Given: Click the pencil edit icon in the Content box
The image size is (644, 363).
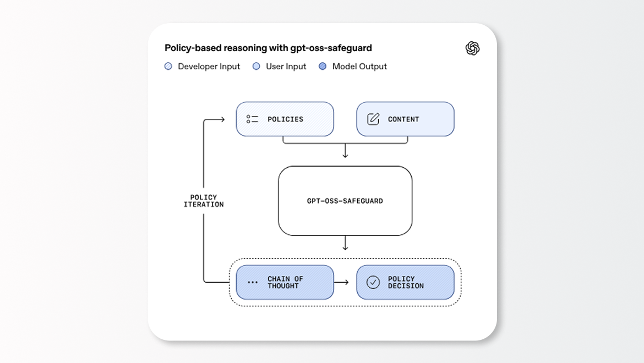Looking at the screenshot, I should 373,119.
